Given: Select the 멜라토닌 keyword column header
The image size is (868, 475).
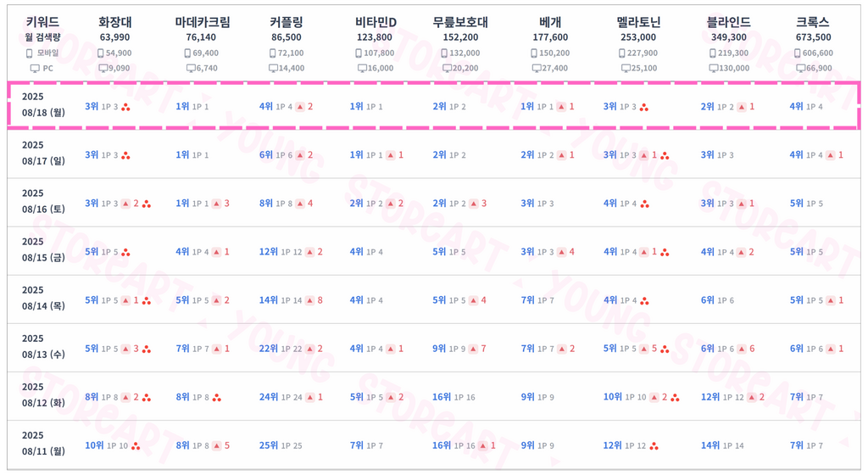Looking at the screenshot, I should pyautogui.click(x=638, y=22).
